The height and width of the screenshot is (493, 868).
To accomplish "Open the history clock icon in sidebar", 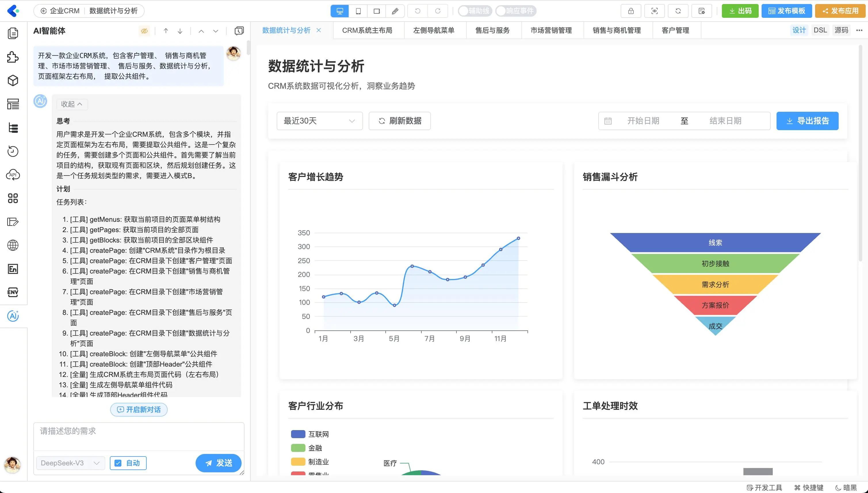I will 13,151.
